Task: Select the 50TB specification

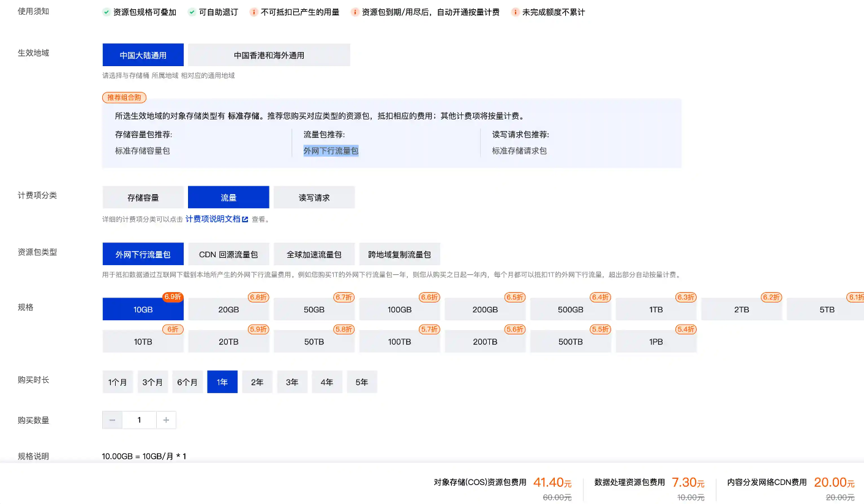Action: click(x=314, y=341)
